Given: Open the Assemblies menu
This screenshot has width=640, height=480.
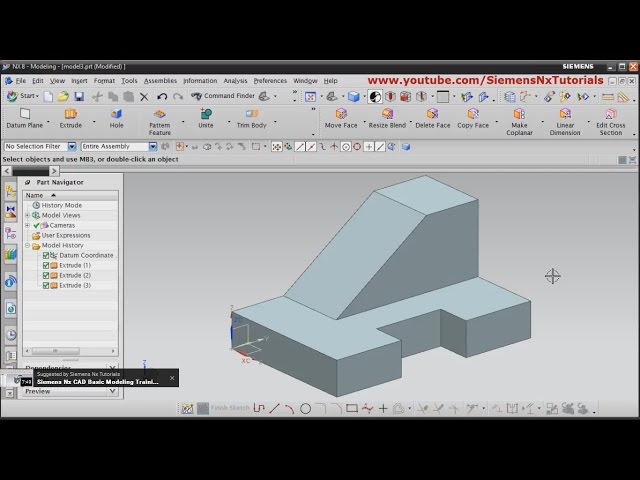Looking at the screenshot, I should (x=160, y=81).
